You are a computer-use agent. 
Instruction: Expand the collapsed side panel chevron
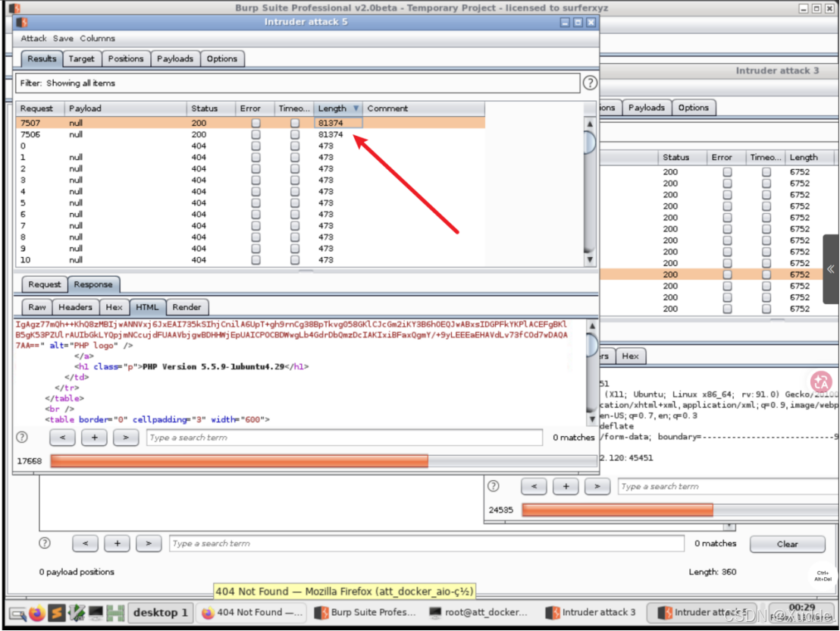pyautogui.click(x=831, y=269)
